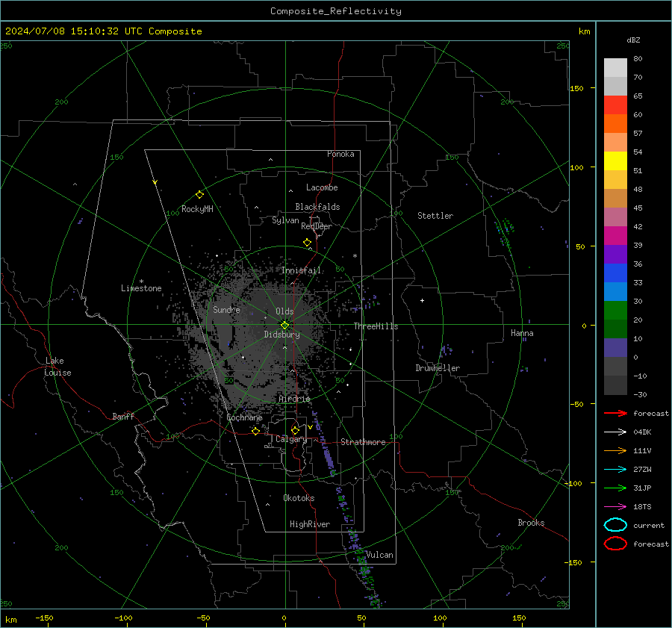Click the 39 dBZ purple color swatch
This screenshot has width=672, height=628.
click(615, 255)
